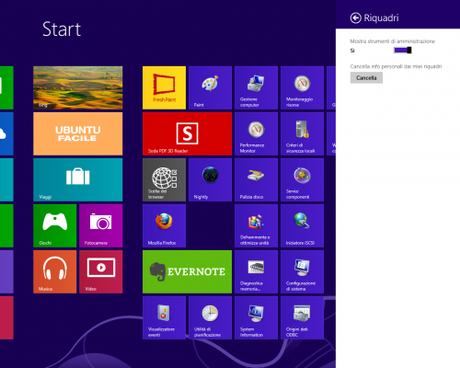Open the Viaggi suitcase tile

(78, 180)
